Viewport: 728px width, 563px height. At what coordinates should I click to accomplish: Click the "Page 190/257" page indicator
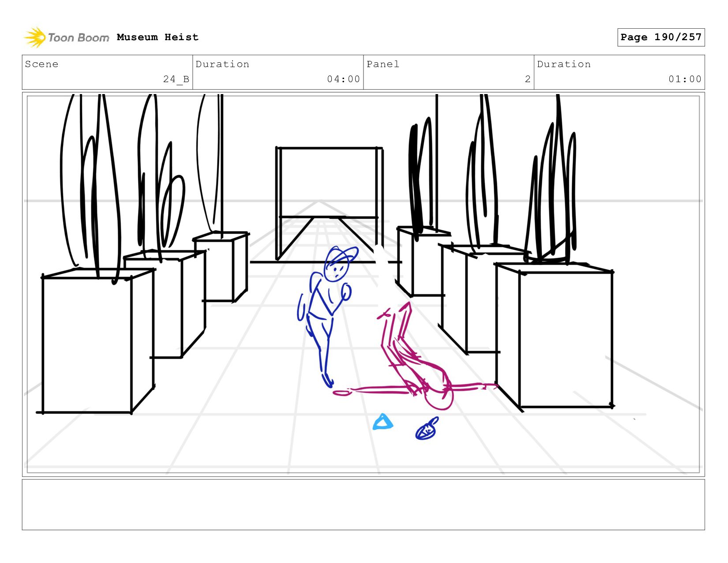tap(661, 37)
